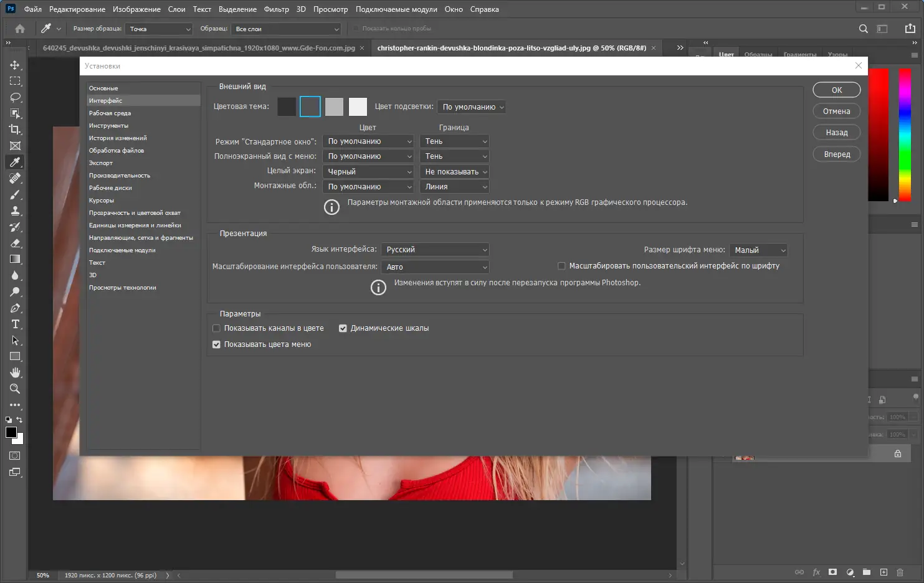Image resolution: width=924 pixels, height=583 pixels.
Task: Enable "Масштабировать пользовательский интерфейс по шрифту"
Action: pyautogui.click(x=561, y=266)
